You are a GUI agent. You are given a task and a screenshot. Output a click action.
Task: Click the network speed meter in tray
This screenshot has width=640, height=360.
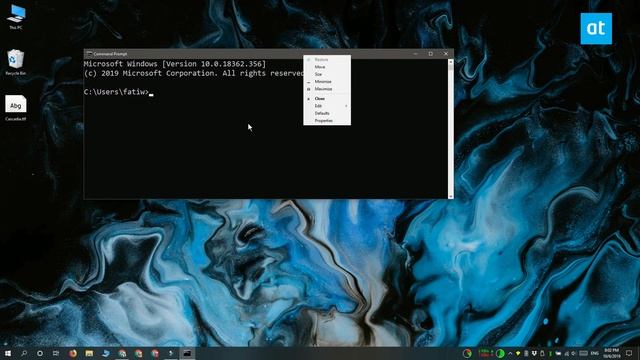[486, 353]
